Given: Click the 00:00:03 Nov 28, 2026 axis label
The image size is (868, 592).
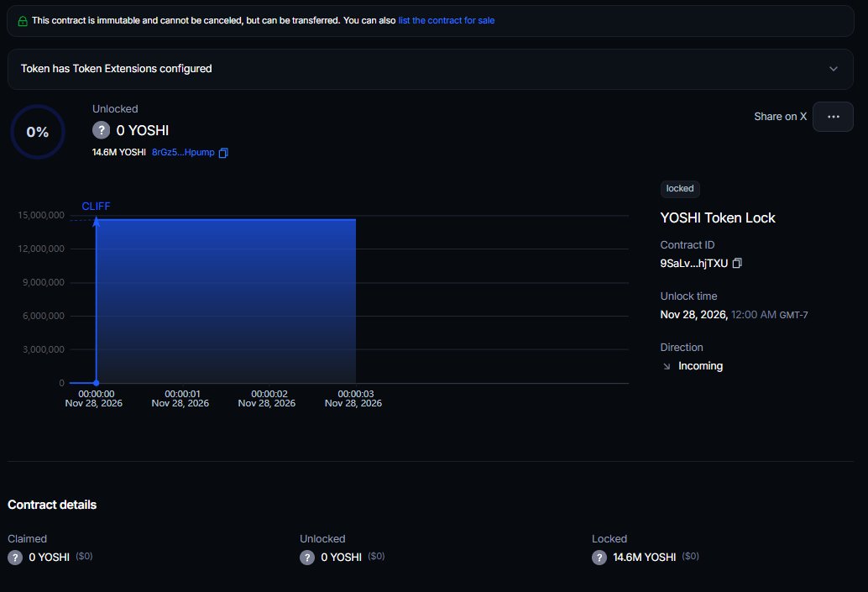Looking at the screenshot, I should click(353, 398).
